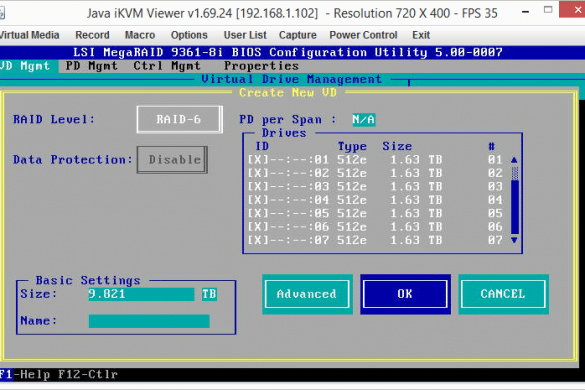Click the 'Virtual Drive Management' heading
Screen dimensions: 585x390
(291, 79)
